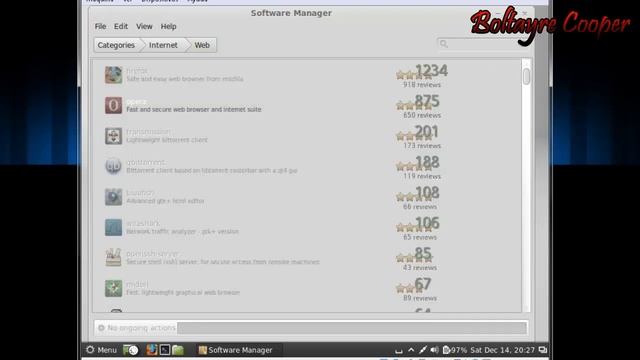Click the No ongoing actions button

click(x=136, y=328)
